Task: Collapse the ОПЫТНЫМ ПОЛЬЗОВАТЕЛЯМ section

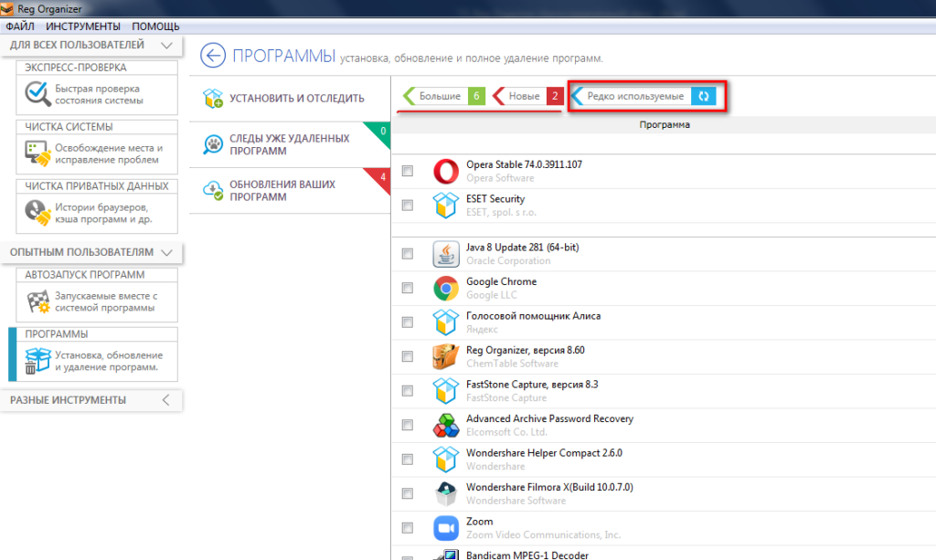Action: (165, 251)
